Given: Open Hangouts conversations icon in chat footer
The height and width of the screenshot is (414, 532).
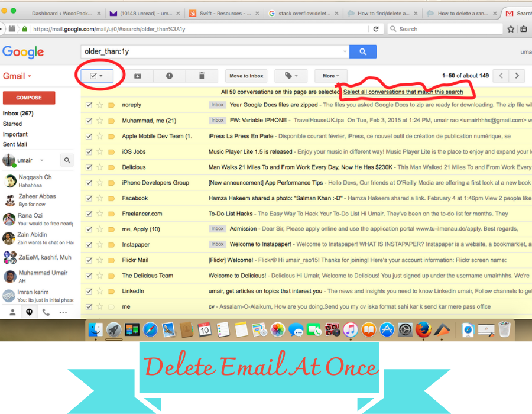Looking at the screenshot, I should tap(29, 312).
